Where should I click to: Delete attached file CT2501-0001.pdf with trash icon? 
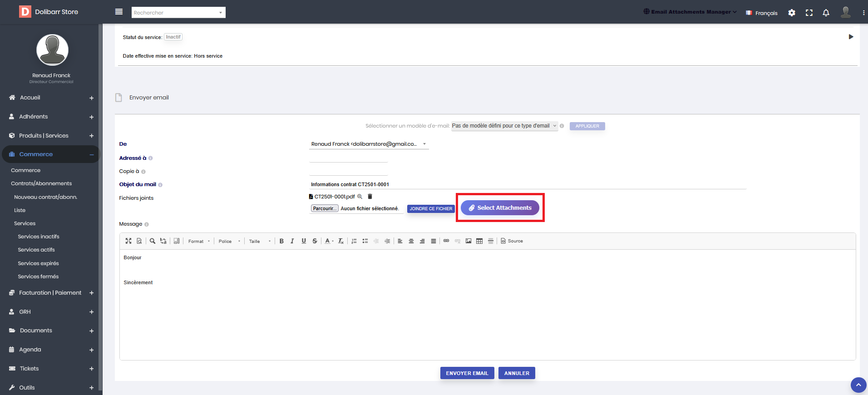(370, 197)
